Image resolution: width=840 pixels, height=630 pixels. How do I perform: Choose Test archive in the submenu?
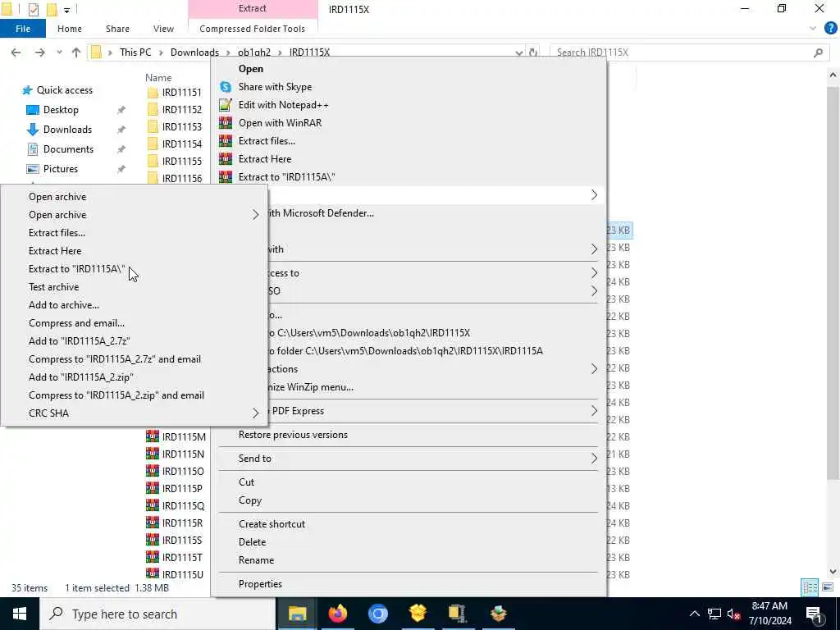pyautogui.click(x=53, y=287)
